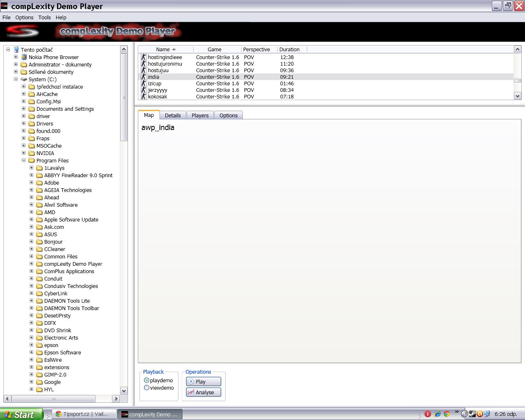Viewport: 525px width, 420px height.
Task: Click the folder tree scroll-right arrow
Action: 116,399
